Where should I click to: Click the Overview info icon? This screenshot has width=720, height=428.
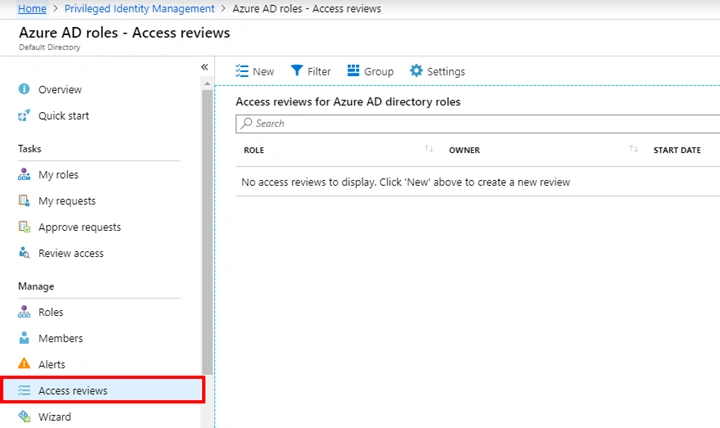[x=24, y=89]
